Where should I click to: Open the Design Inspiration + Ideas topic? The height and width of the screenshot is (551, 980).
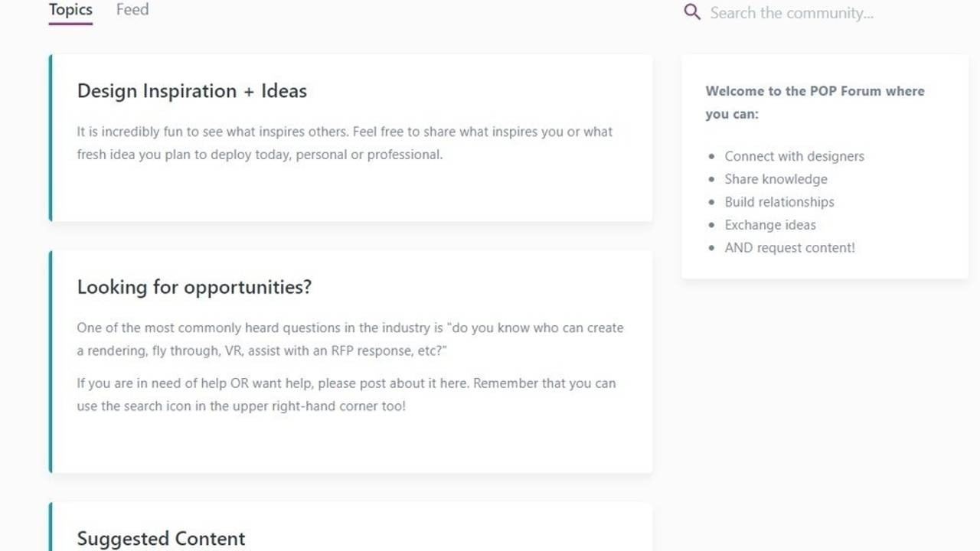[191, 91]
